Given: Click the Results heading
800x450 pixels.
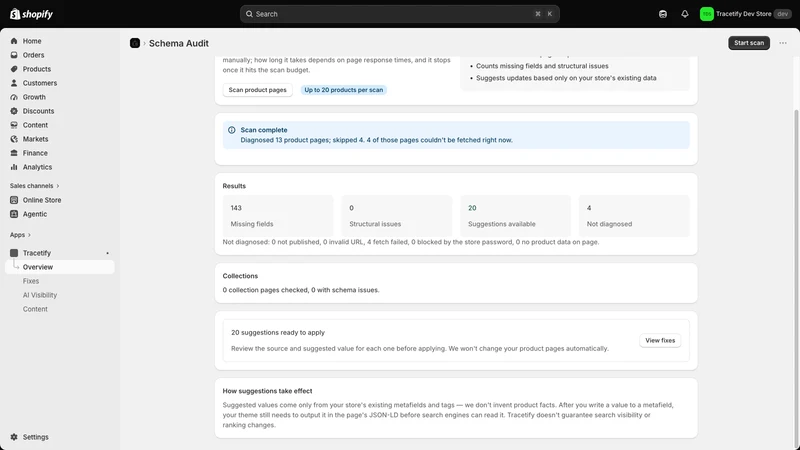Looking at the screenshot, I should 234,186.
